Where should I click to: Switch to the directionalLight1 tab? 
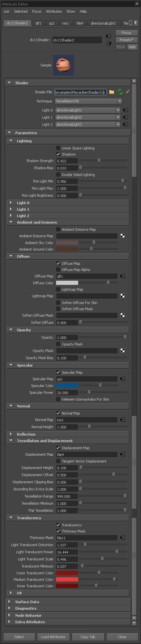103,23
